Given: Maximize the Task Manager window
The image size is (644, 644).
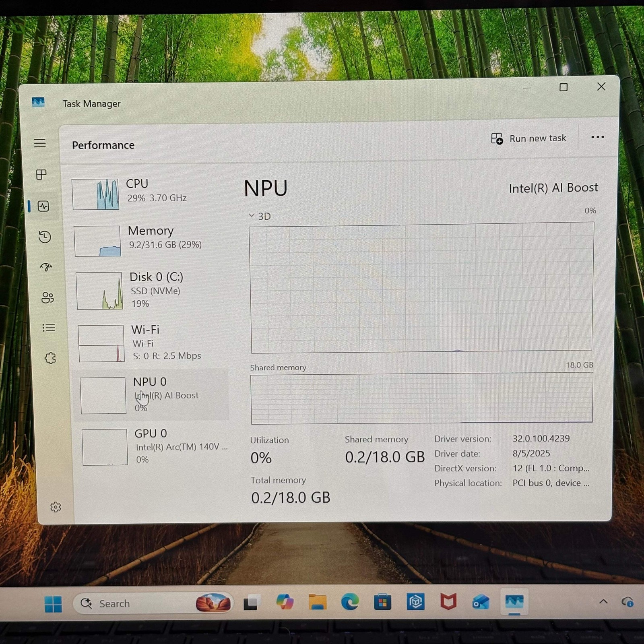Looking at the screenshot, I should [x=563, y=87].
